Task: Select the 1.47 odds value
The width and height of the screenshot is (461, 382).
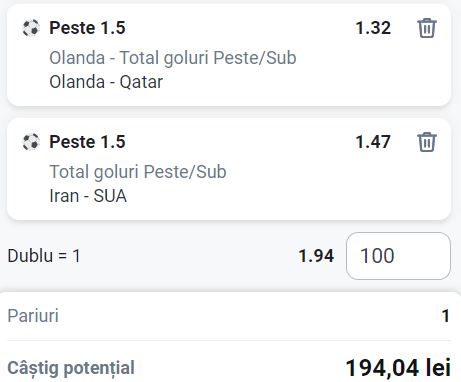Action: 373,142
